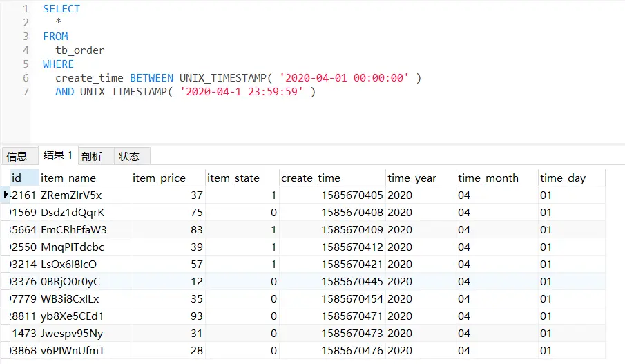
Task: Click the FROM keyword in editor
Action: coord(55,37)
